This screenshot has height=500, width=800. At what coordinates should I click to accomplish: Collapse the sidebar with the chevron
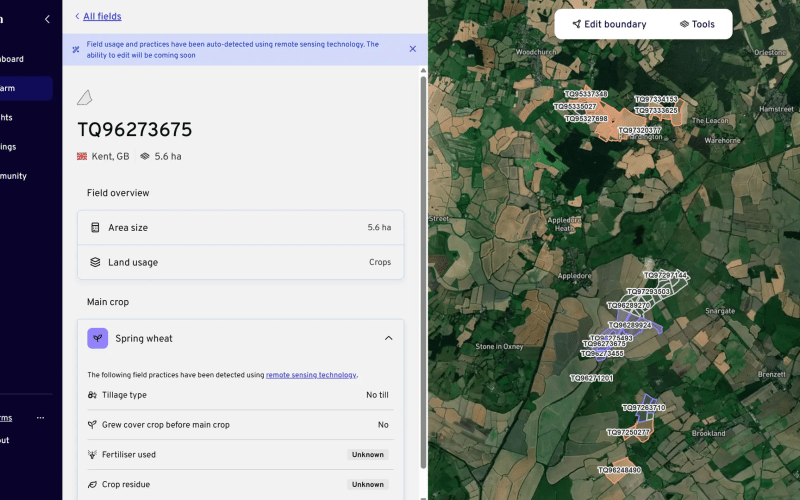[47, 19]
